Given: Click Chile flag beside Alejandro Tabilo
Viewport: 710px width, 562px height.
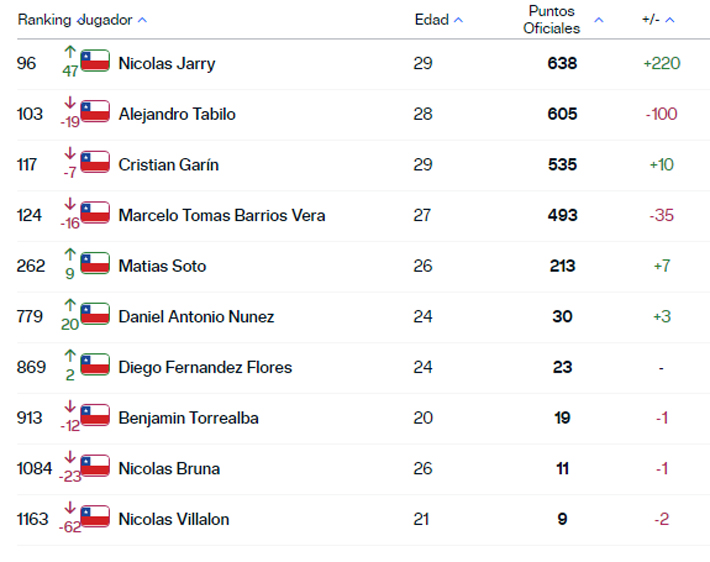Looking at the screenshot, I should 95,111.
